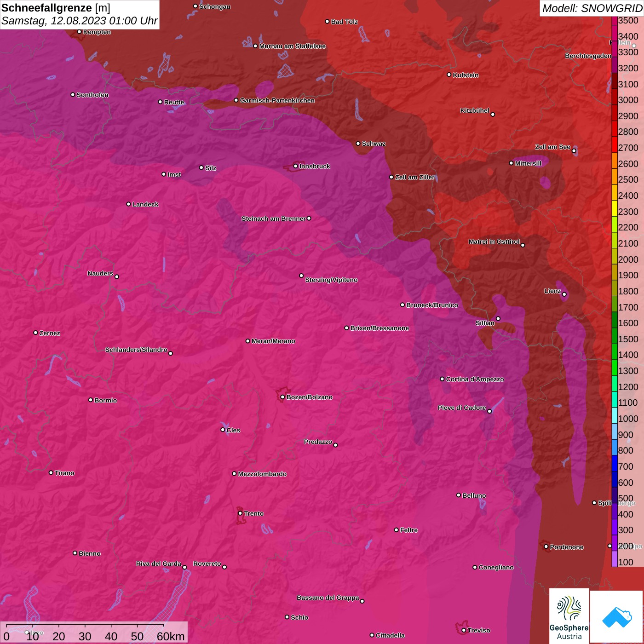Click the "Meran/Merano" label
The image size is (644, 644).
(273, 341)
